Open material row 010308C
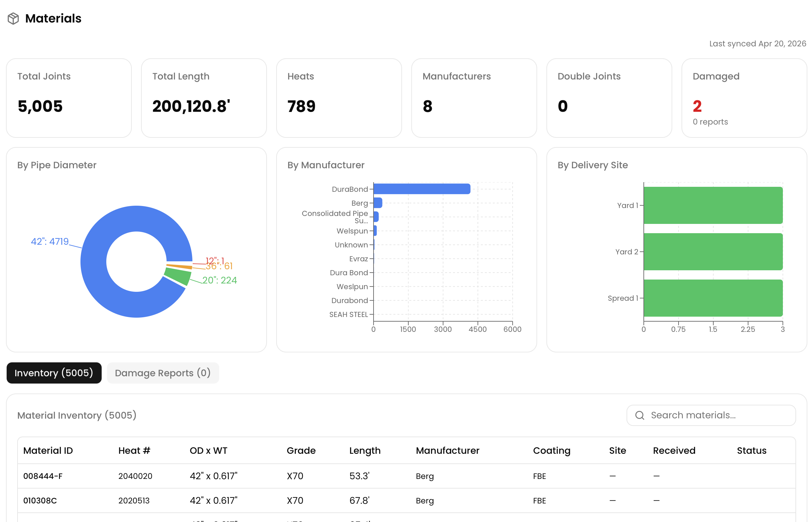 40,500
